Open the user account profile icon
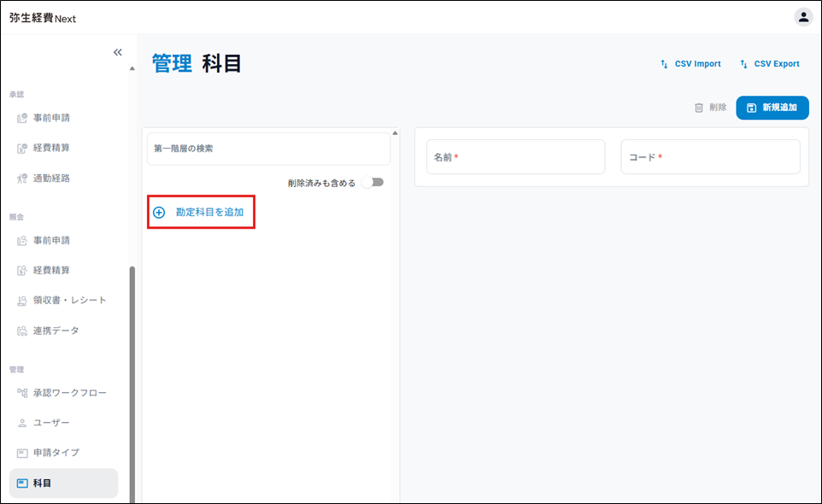The image size is (822, 504). (803, 17)
